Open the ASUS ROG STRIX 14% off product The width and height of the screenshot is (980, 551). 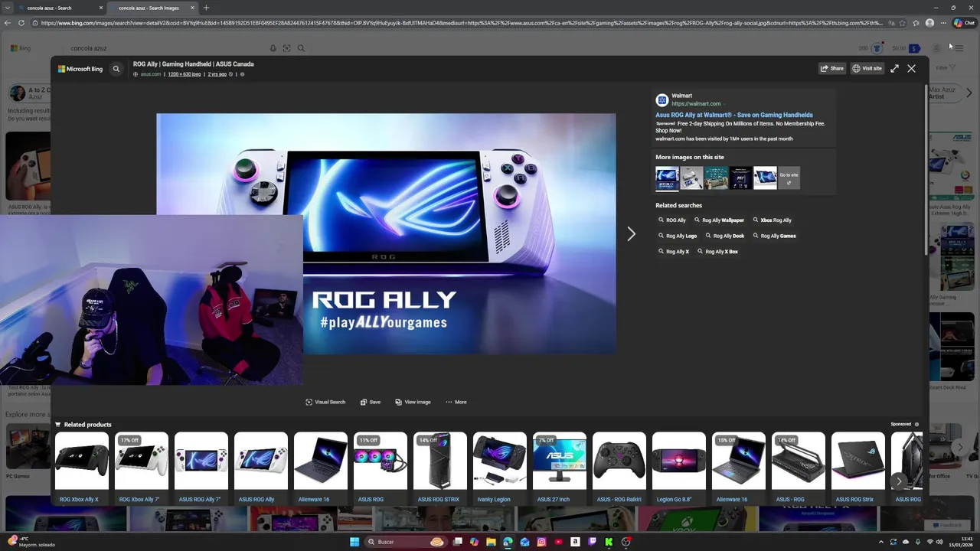pos(439,467)
